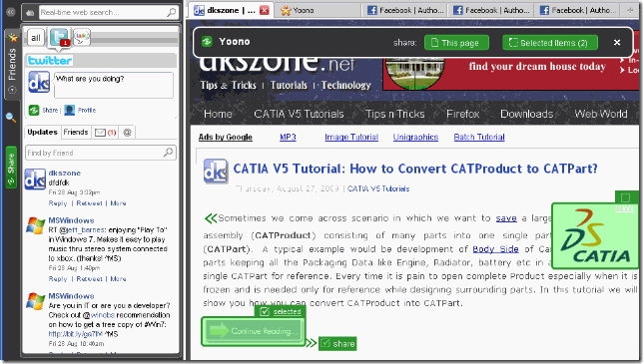
Task: Switch to the Updates tab
Action: click(x=42, y=132)
